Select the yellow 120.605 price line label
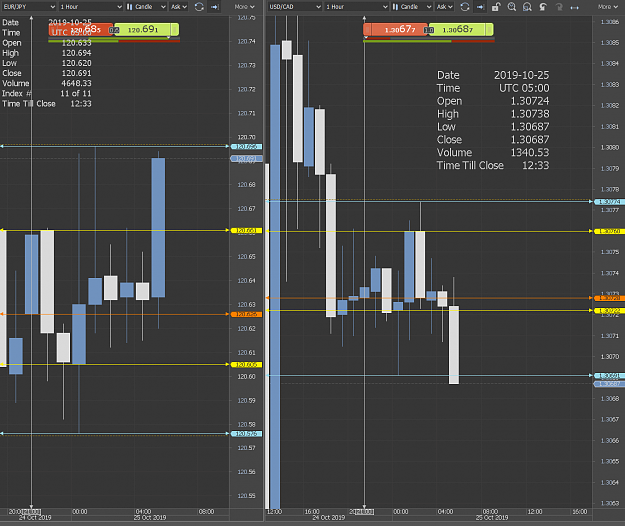The image size is (625, 526). coord(246,365)
